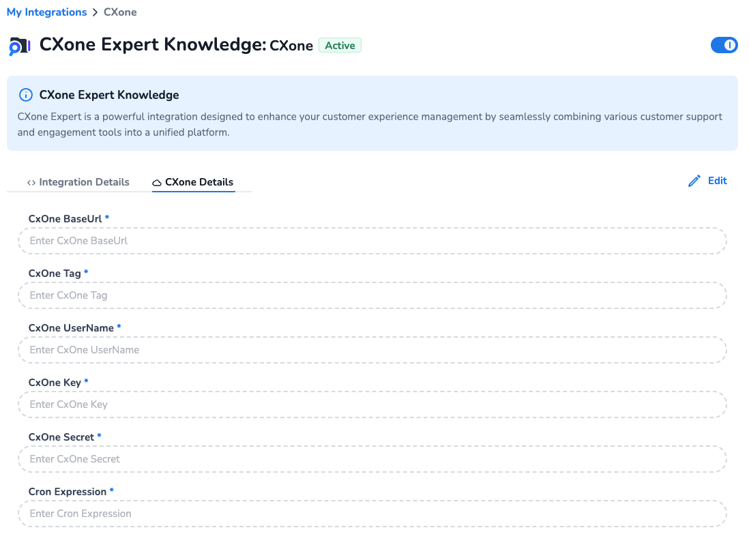
Task: Click the CxOne Secret field label
Action: pyautogui.click(x=61, y=437)
